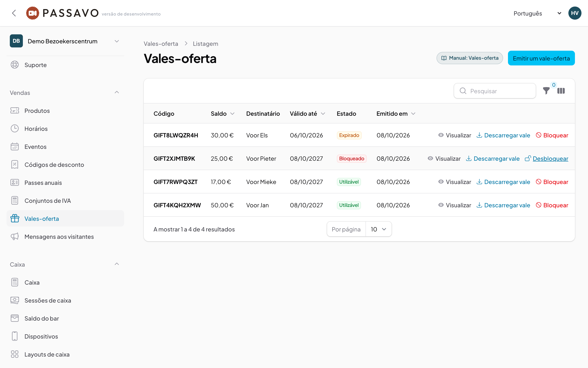Click Emitir um vale-oferta button

tap(541, 58)
